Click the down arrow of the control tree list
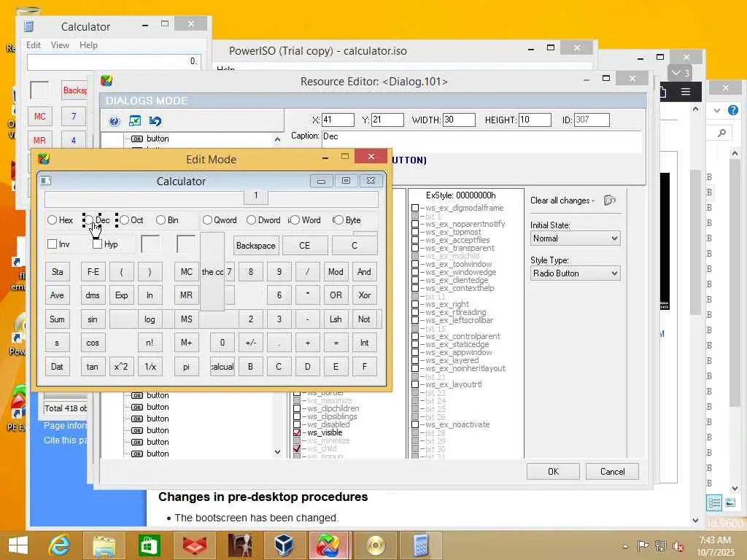Image resolution: width=747 pixels, height=560 pixels. point(277,451)
